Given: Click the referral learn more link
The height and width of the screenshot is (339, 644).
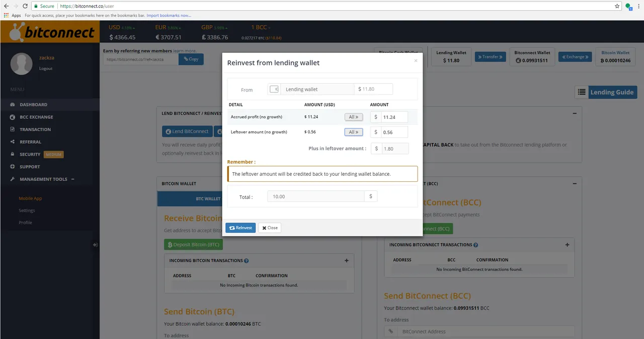Looking at the screenshot, I should pyautogui.click(x=185, y=51).
